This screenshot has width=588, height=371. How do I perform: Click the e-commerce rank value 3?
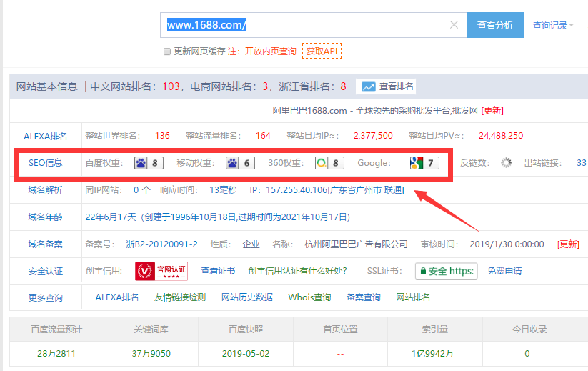coord(265,86)
